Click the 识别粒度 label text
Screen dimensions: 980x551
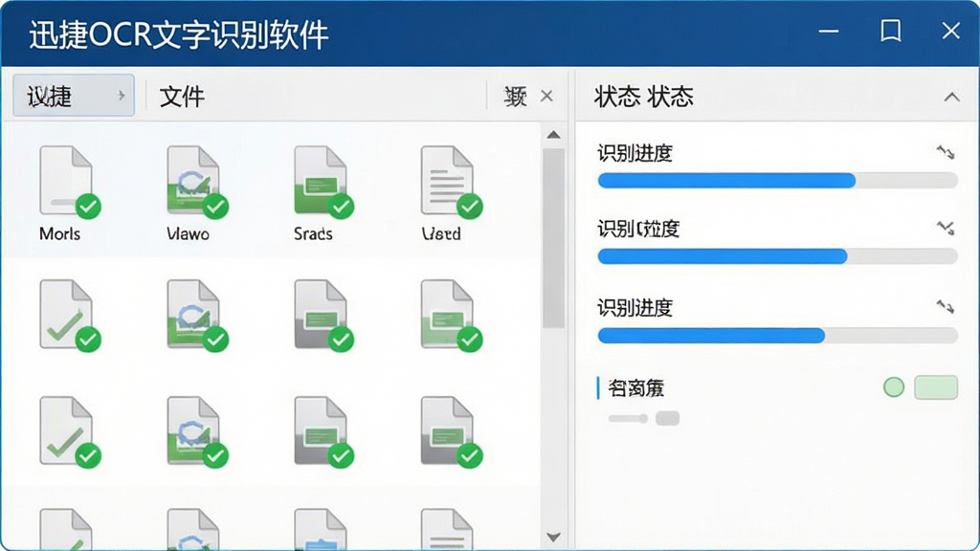click(x=638, y=229)
